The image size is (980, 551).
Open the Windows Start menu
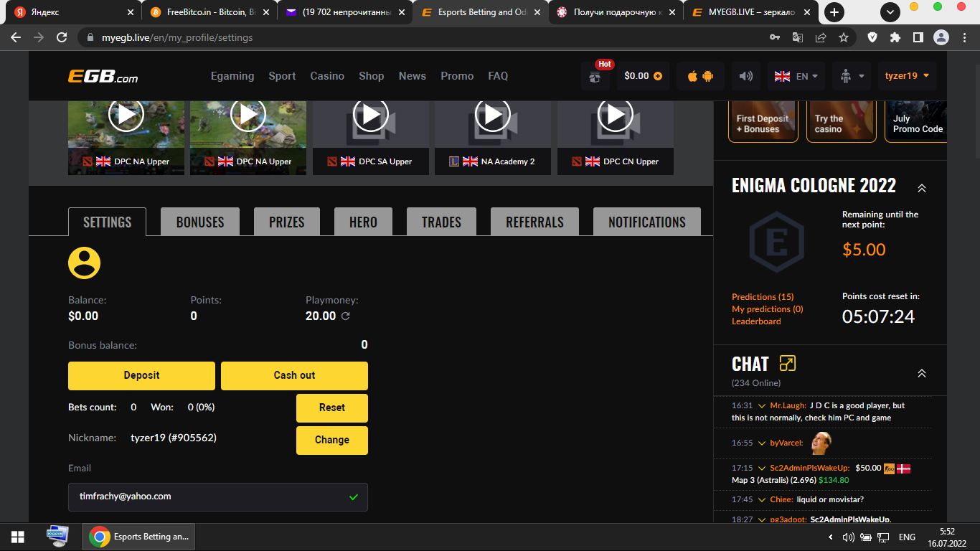pos(17,537)
